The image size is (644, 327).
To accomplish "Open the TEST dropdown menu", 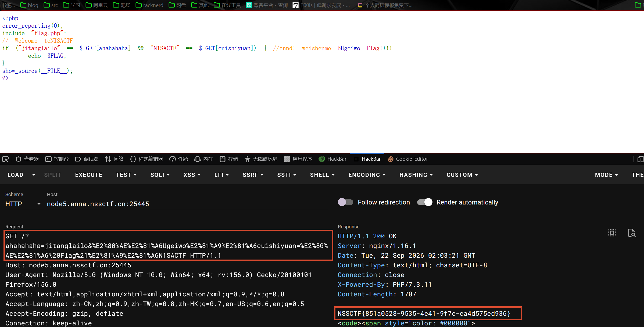I will click(126, 175).
